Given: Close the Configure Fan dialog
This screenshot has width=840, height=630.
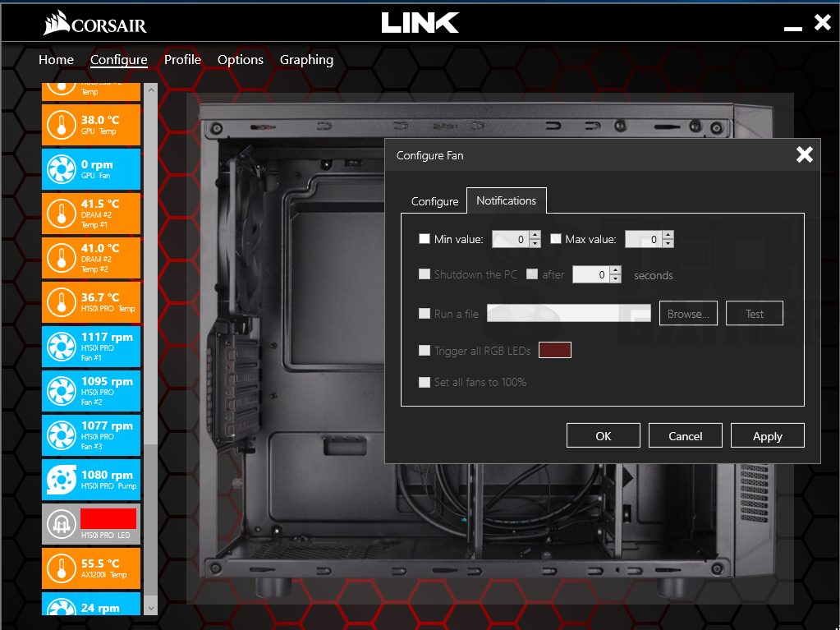Looking at the screenshot, I should click(804, 154).
